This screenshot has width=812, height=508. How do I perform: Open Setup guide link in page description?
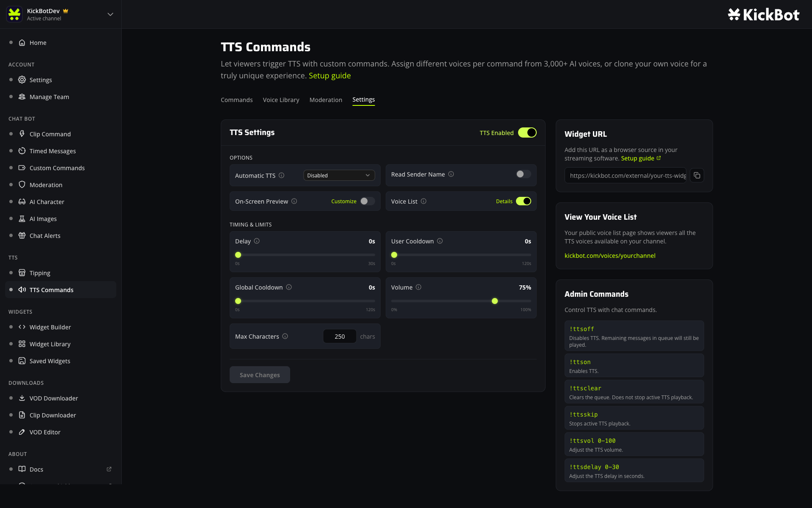pos(330,76)
